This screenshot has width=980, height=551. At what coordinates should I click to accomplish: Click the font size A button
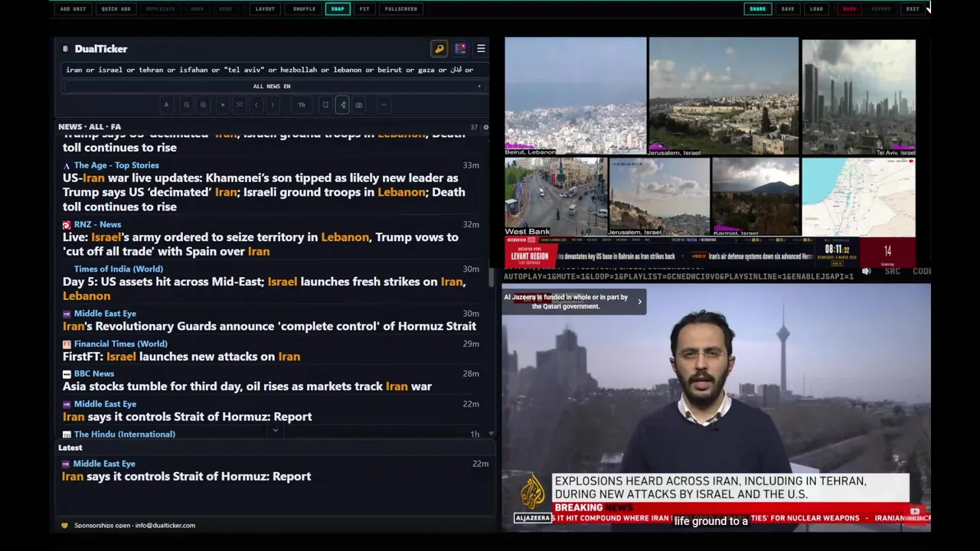pos(166,105)
